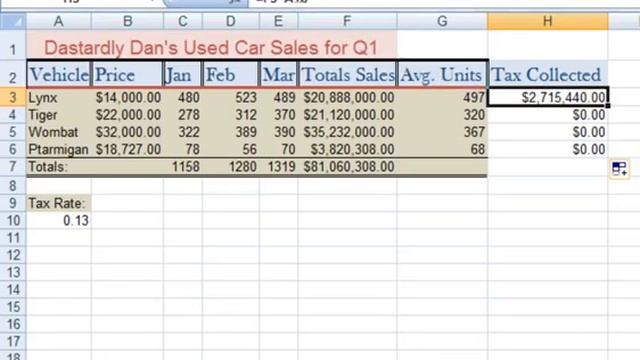Select highlighted column H header
This screenshot has width=640, height=360.
[548, 22]
